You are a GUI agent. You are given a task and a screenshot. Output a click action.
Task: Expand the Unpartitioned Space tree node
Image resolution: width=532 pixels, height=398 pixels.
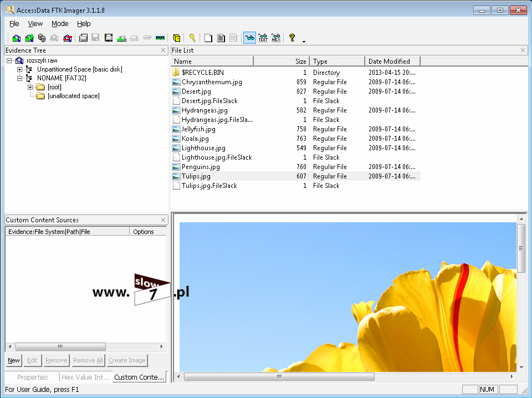pyautogui.click(x=20, y=69)
